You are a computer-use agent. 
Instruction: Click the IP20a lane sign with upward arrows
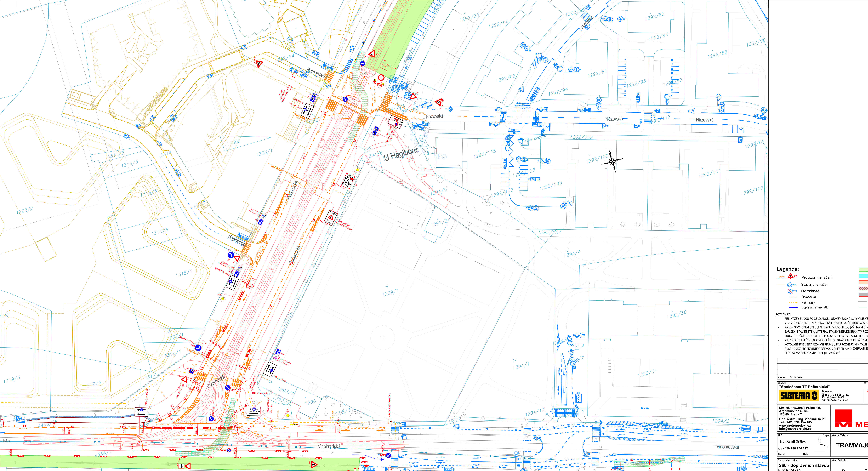coord(270,369)
